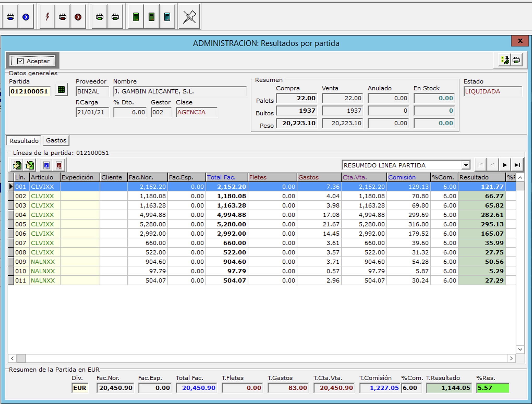Viewport: 532px width, 404px height.
Task: Open the bright green calculator icon
Action: tap(136, 17)
